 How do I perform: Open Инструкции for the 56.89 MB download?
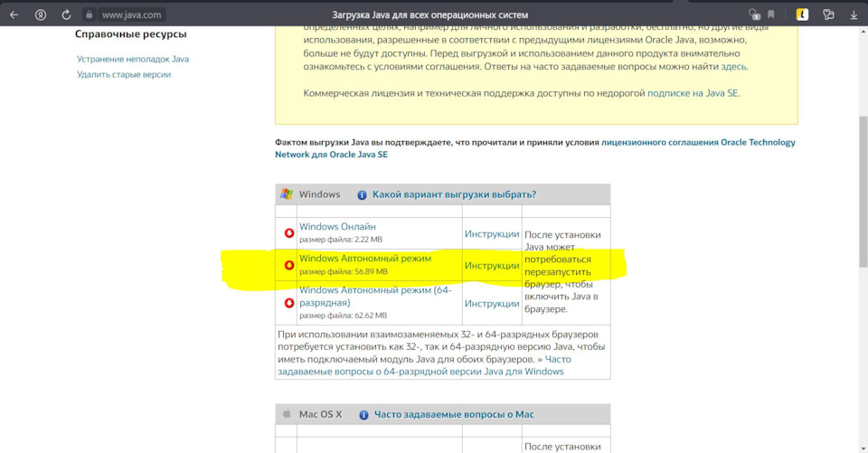[x=492, y=266]
